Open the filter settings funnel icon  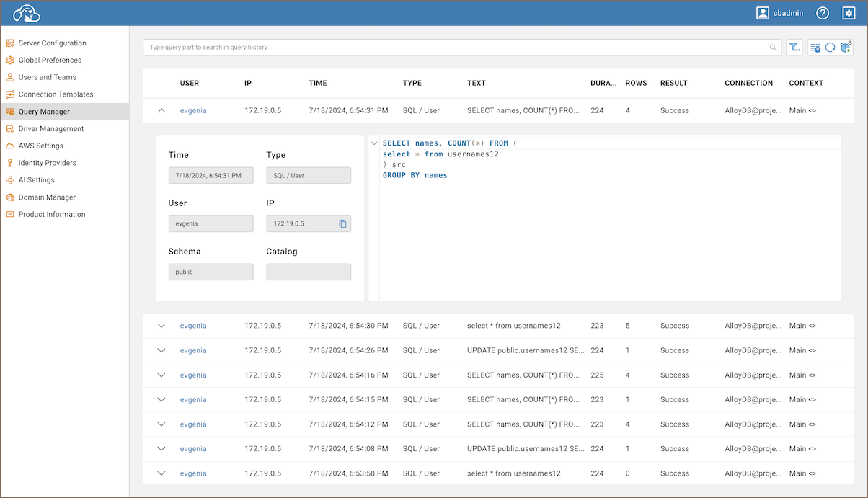(794, 48)
